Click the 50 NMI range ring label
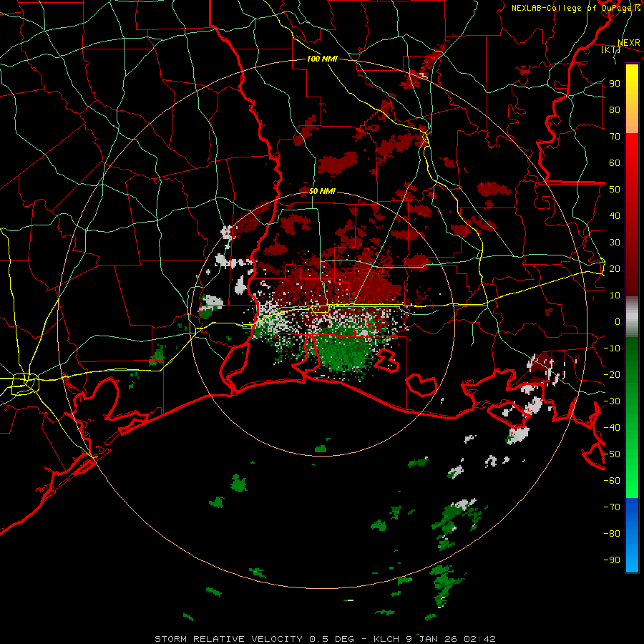This screenshot has width=644, height=644. tap(323, 191)
